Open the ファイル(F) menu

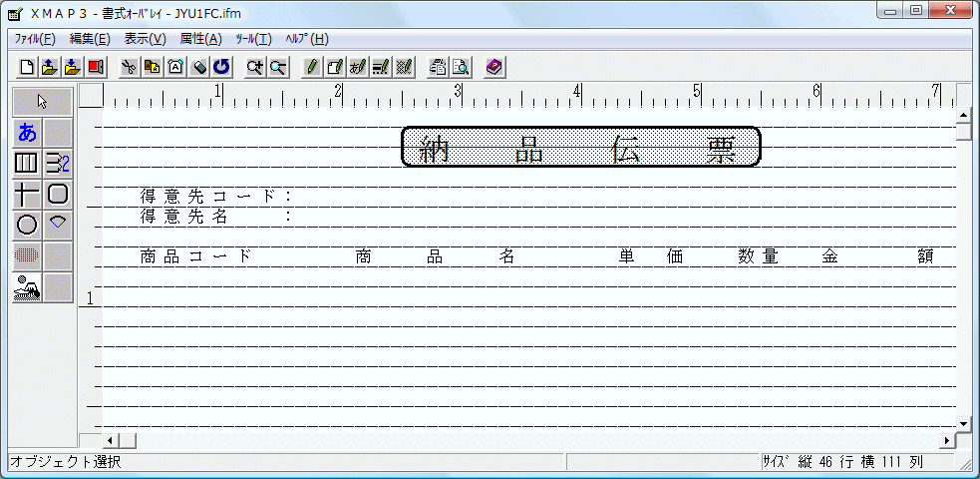pyautogui.click(x=35, y=39)
